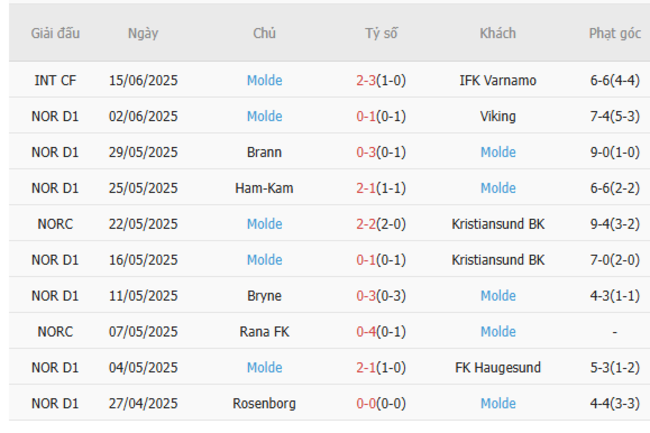
Task: Click the 'Giải đấu' column header
Action: (x=55, y=33)
